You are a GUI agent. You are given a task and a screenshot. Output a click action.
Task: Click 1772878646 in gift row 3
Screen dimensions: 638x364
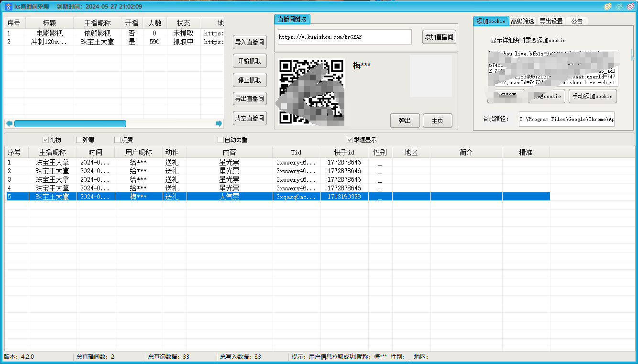(344, 179)
